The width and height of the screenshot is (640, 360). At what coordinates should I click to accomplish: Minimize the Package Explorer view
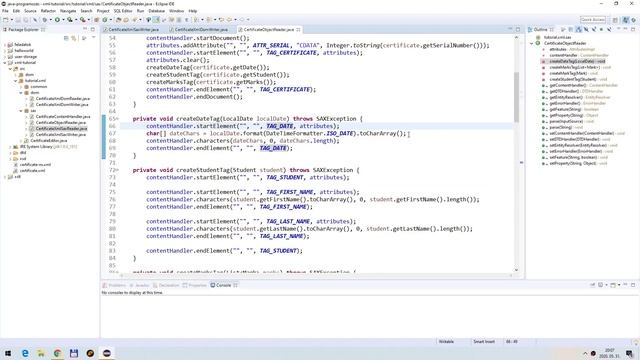point(85,29)
